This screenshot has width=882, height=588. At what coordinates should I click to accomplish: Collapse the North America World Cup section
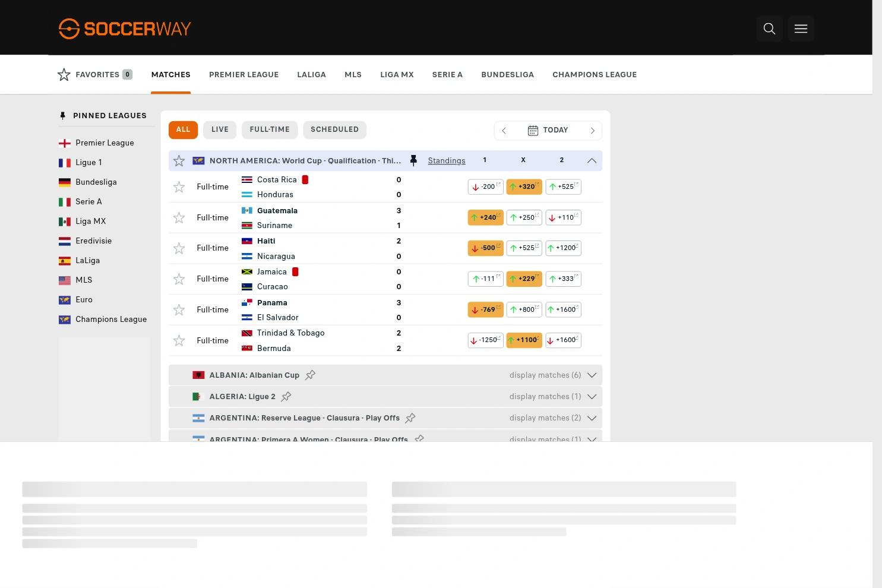pos(592,160)
